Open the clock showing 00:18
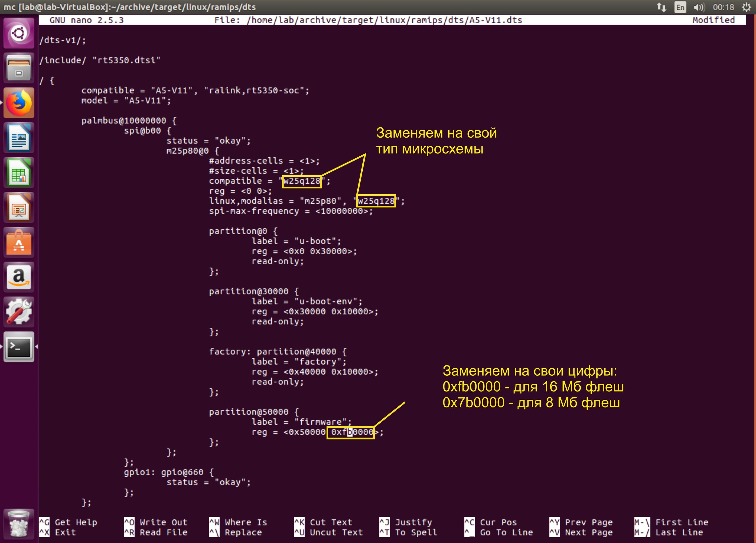This screenshot has height=543, width=756. 723,7
